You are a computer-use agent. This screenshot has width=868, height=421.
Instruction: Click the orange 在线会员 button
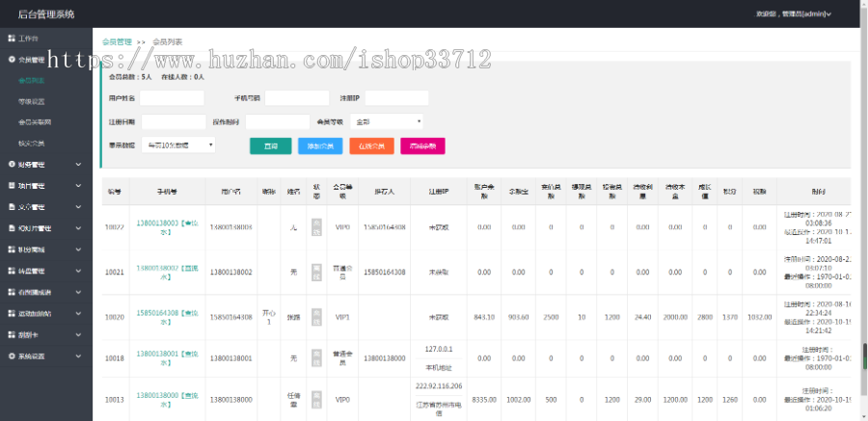tap(371, 146)
